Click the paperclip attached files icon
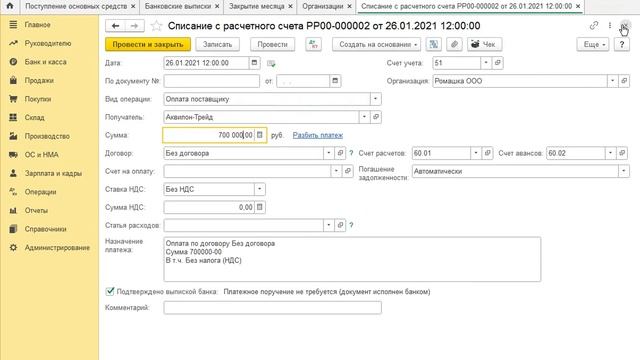 (x=454, y=44)
